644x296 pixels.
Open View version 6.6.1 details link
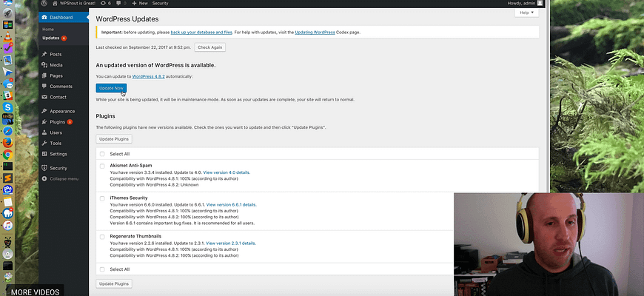[231, 204]
